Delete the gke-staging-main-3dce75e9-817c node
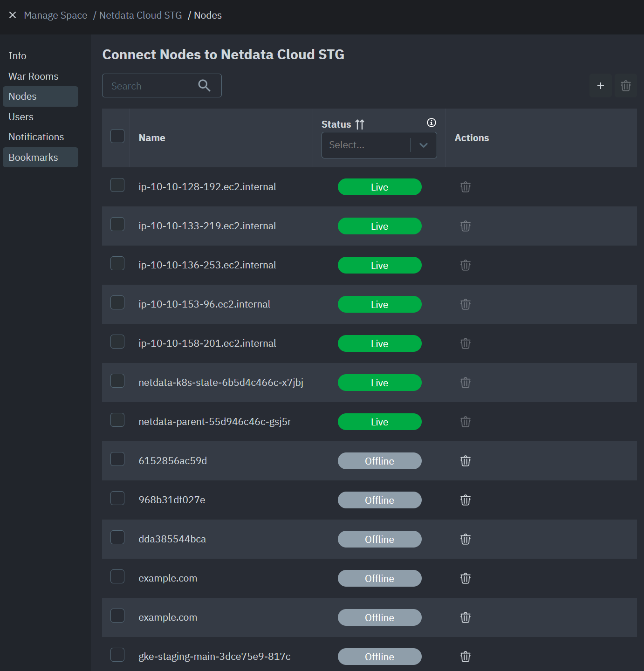This screenshot has height=671, width=644. pyautogui.click(x=465, y=657)
